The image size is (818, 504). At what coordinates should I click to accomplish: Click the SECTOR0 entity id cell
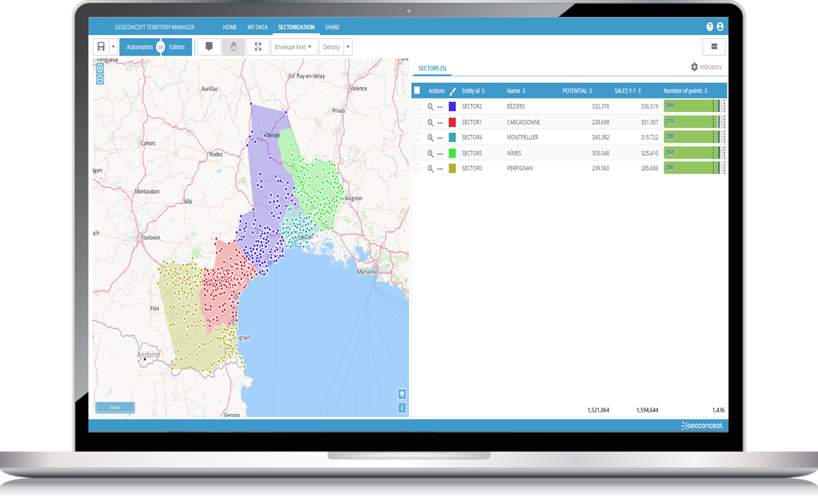coord(472,168)
